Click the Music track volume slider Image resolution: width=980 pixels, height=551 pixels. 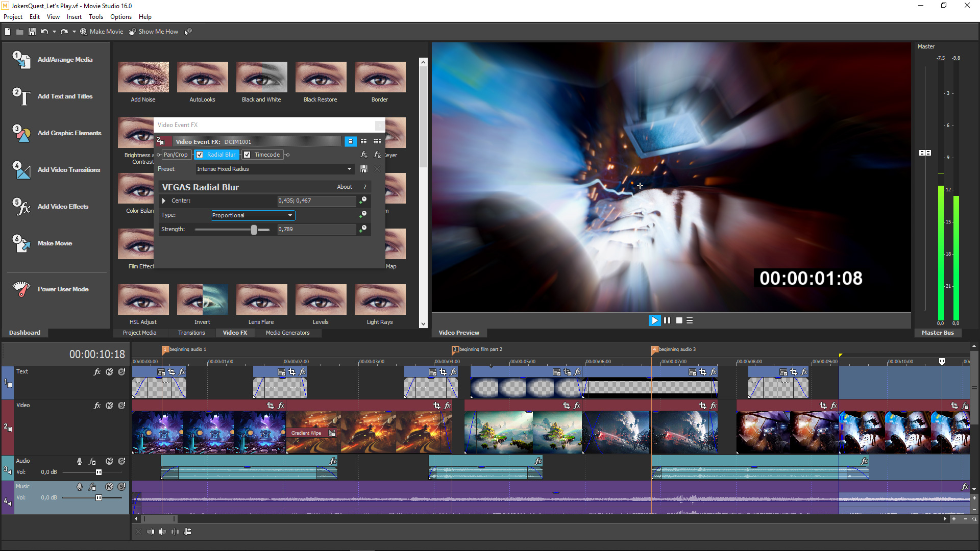[99, 498]
